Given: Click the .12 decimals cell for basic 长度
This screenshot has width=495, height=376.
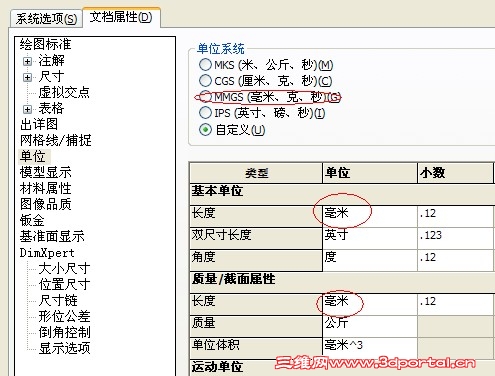Looking at the screenshot, I should 455,216.
